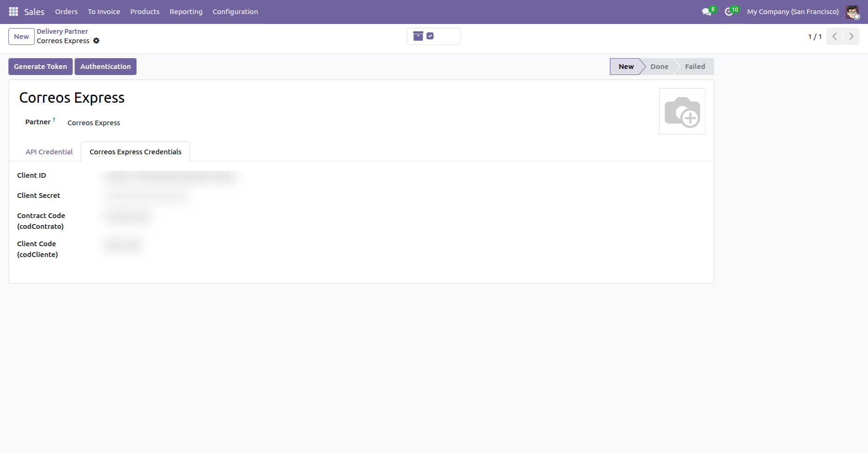Click the Correos Express breadcrumb text
Image resolution: width=868 pixels, height=453 pixels.
63,41
